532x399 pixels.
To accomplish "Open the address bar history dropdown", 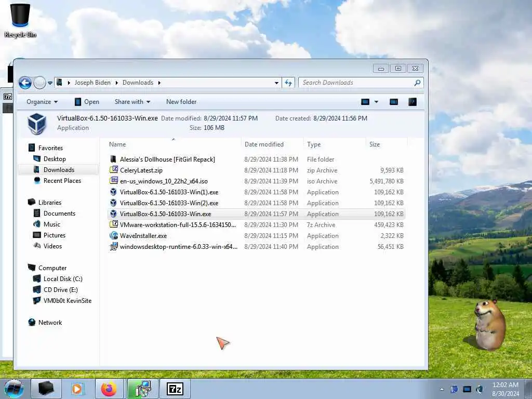I will pos(276,83).
